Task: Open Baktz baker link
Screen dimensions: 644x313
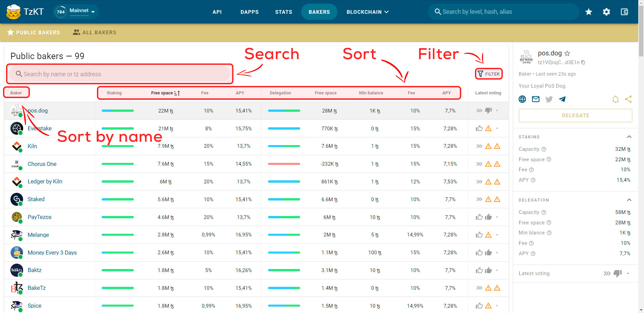Action: point(35,270)
